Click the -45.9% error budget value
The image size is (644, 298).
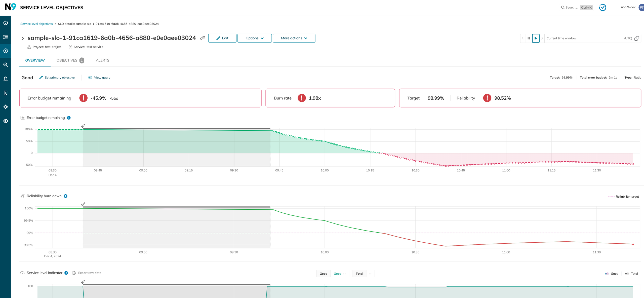(x=98, y=98)
